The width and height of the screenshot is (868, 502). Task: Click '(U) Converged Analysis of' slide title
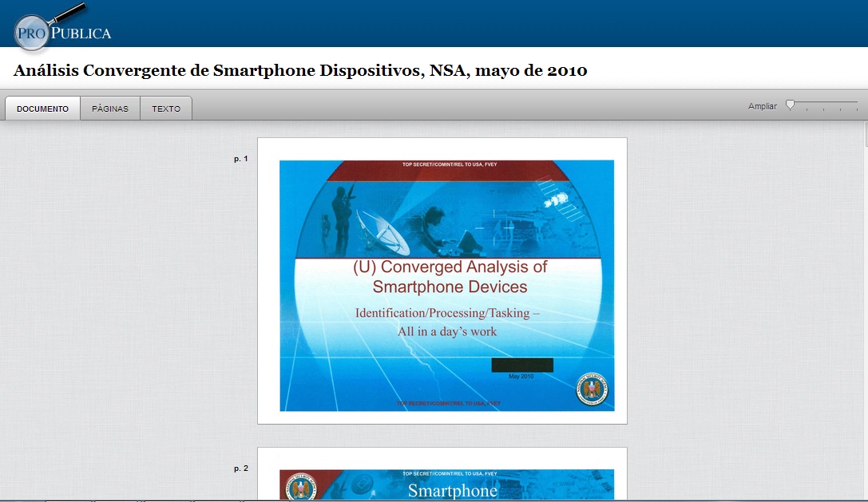pyautogui.click(x=450, y=267)
